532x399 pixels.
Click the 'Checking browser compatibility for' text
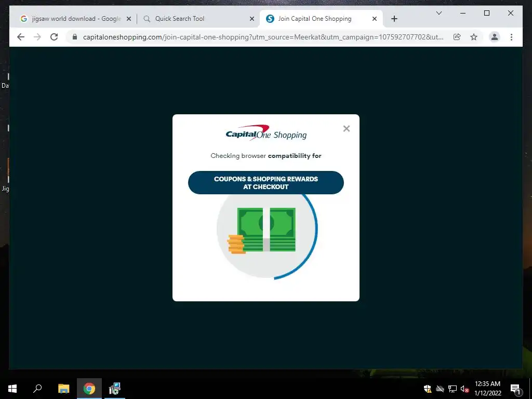[x=265, y=156]
